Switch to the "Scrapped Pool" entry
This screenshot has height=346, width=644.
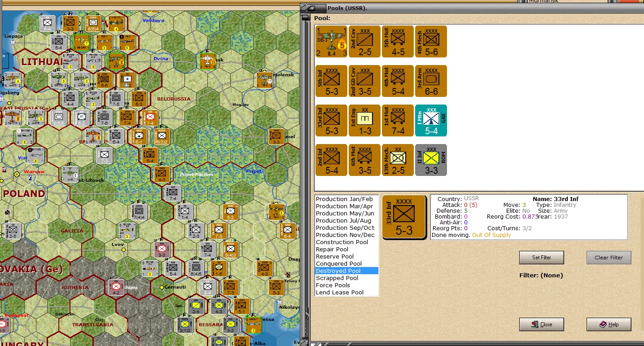(x=347, y=278)
